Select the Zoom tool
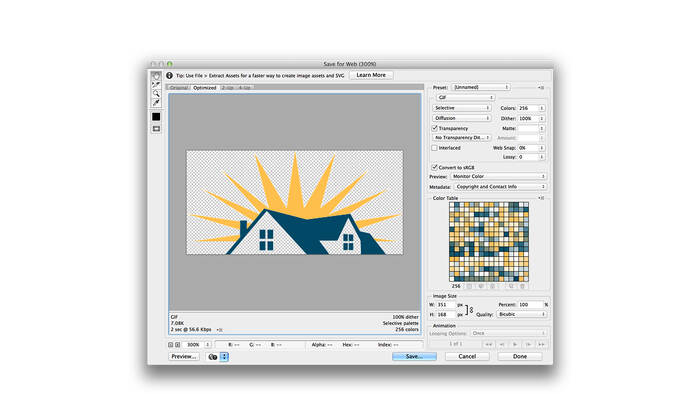Image resolution: width=700 pixels, height=394 pixels. 156,94
